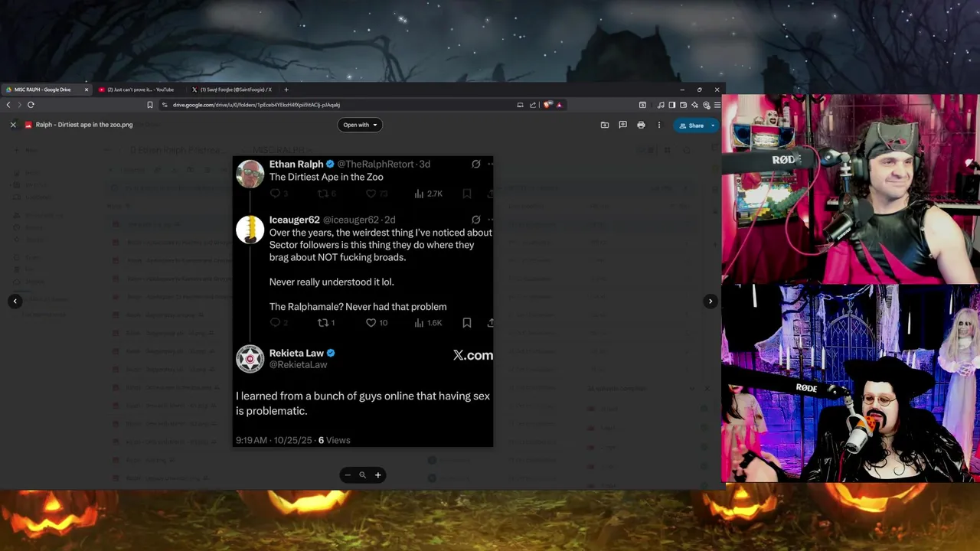Image resolution: width=980 pixels, height=551 pixels.
Task: Open a new browser tab
Action: (286, 90)
